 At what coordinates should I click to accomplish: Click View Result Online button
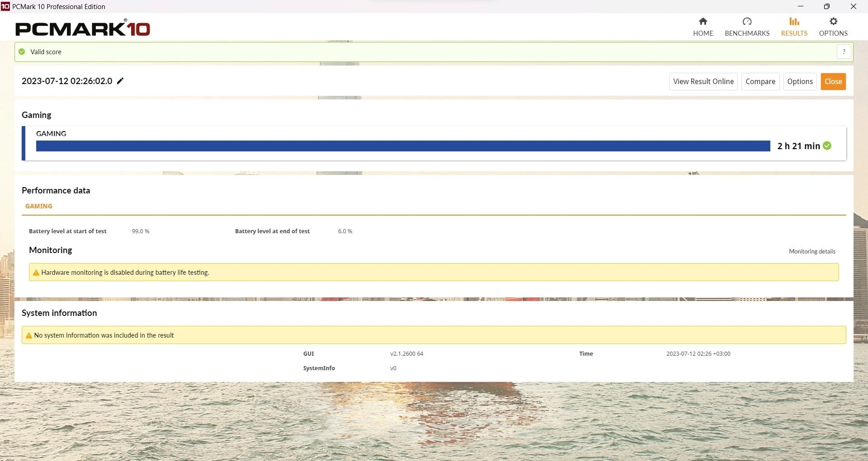[x=703, y=81]
